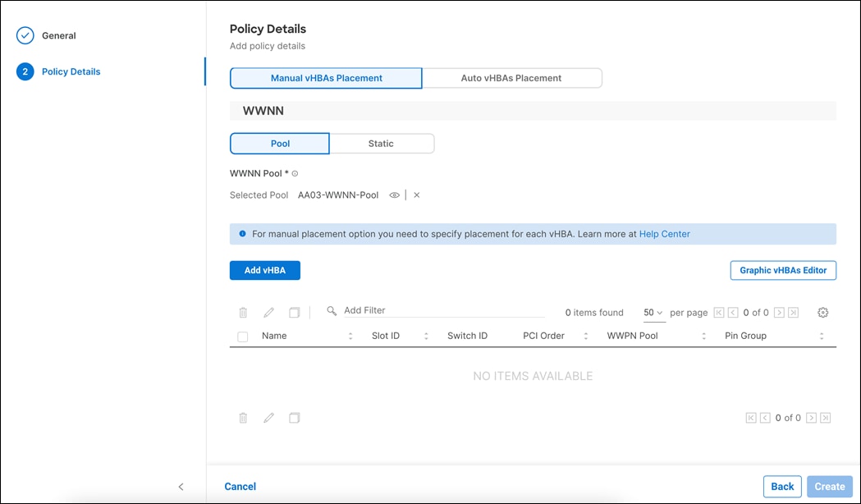The width and height of the screenshot is (861, 504).
Task: Click the Add vHBA button
Action: 264,270
